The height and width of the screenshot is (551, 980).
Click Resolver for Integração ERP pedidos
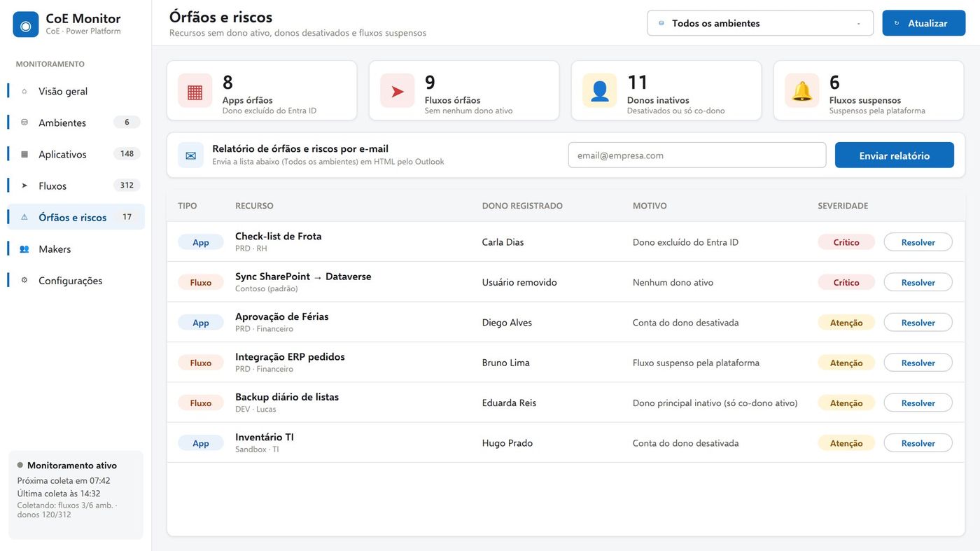[x=918, y=363]
